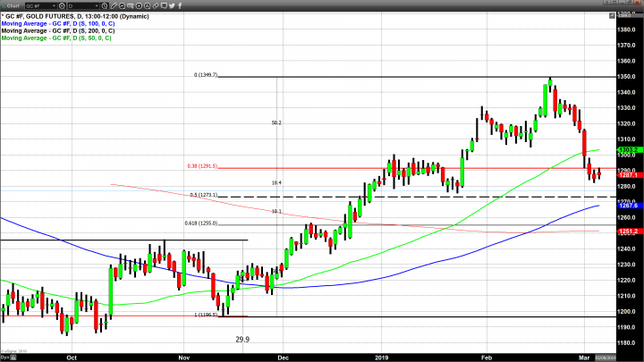Select the 0 (1349.7) Fibonacci level label

[206, 75]
